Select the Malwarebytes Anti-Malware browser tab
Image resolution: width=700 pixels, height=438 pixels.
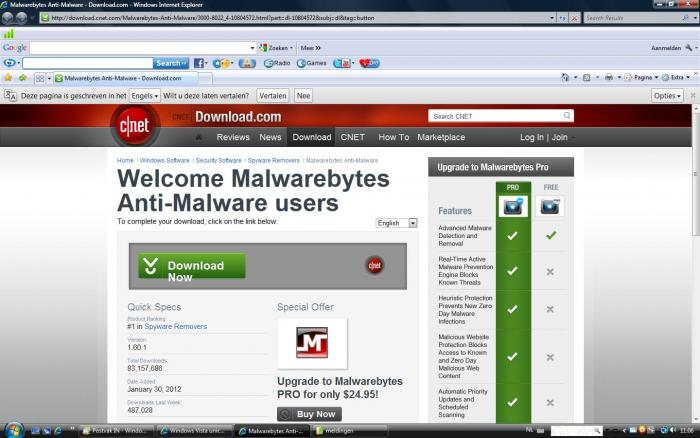(125, 78)
